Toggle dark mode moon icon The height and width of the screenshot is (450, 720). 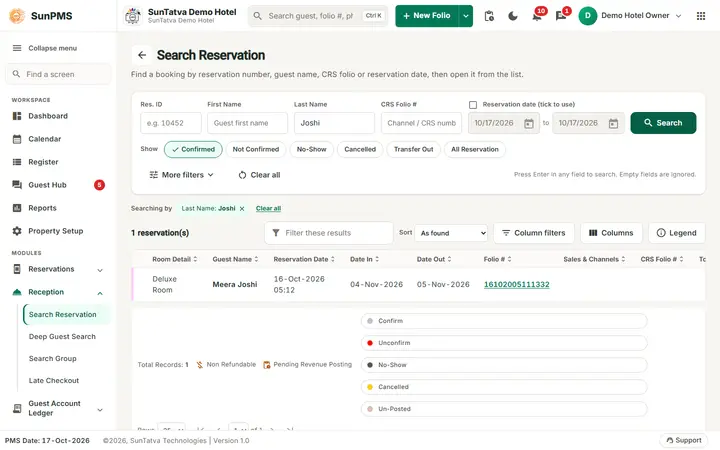point(513,16)
